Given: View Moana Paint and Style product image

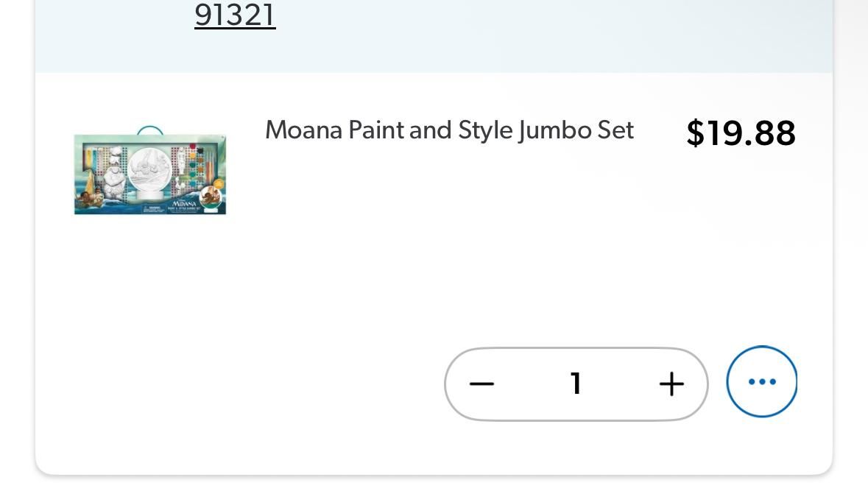Looking at the screenshot, I should tap(150, 174).
